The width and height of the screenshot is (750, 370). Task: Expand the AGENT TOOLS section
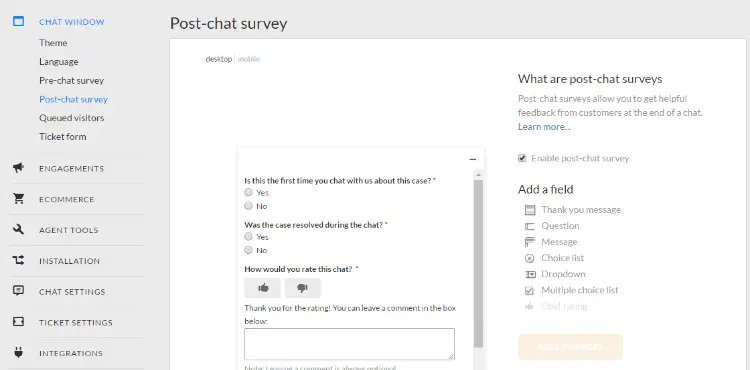click(x=68, y=230)
